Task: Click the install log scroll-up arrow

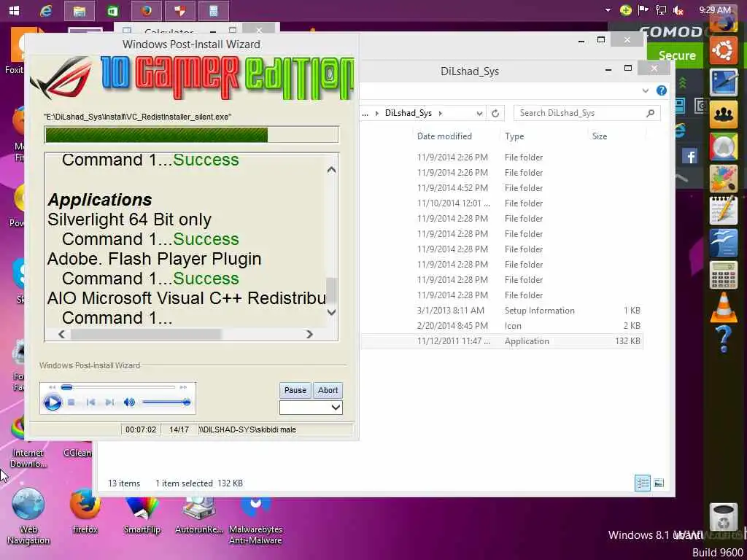Action: click(x=332, y=169)
